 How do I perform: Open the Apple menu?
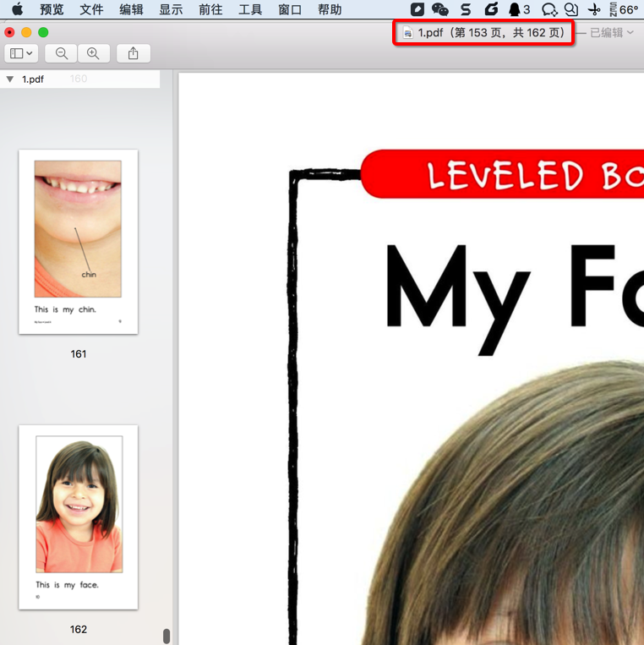pyautogui.click(x=17, y=9)
